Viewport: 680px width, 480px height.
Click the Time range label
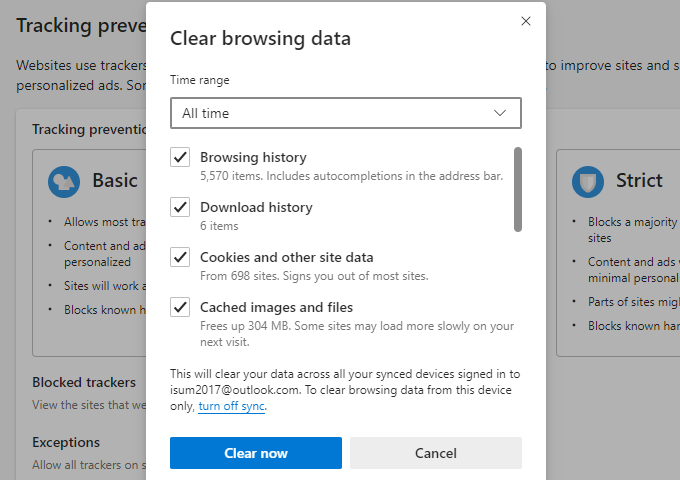[x=199, y=80]
